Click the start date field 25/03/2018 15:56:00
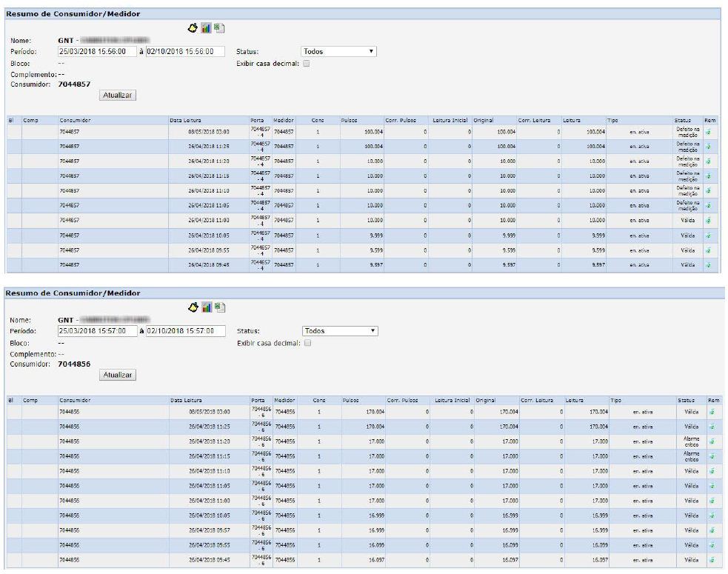This screenshot has height=574, width=728. click(x=97, y=52)
